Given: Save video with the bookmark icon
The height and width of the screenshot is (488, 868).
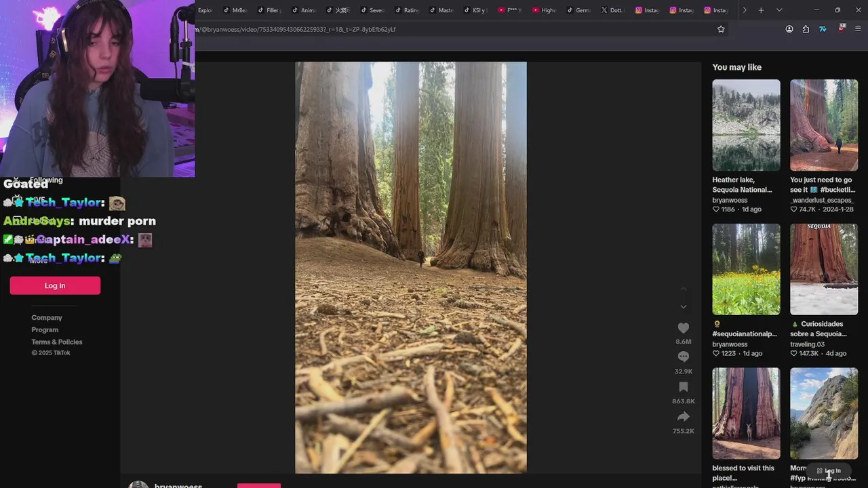Looking at the screenshot, I should pos(684,387).
